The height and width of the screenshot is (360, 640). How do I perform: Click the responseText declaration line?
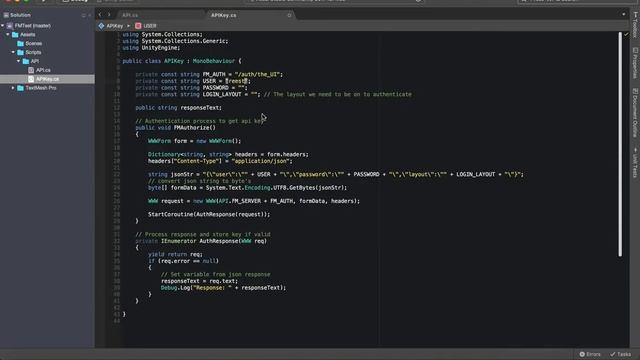click(x=178, y=108)
